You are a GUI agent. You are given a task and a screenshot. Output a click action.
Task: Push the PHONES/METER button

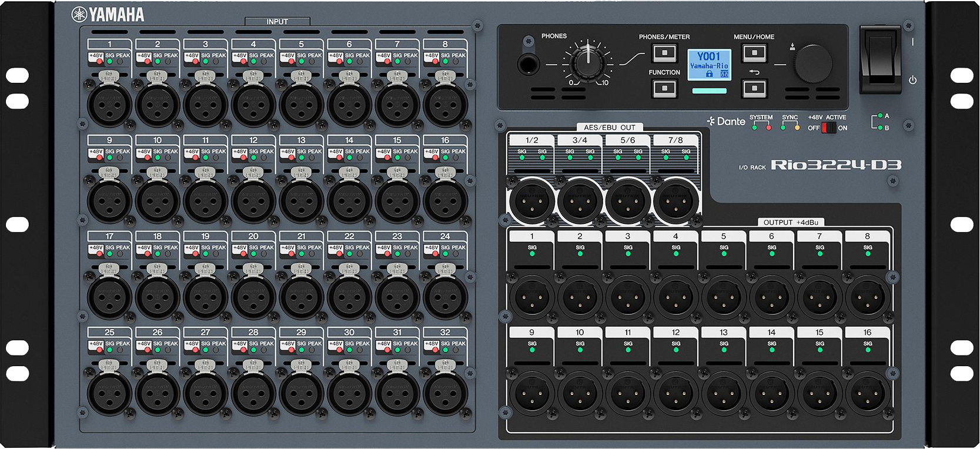click(x=665, y=53)
